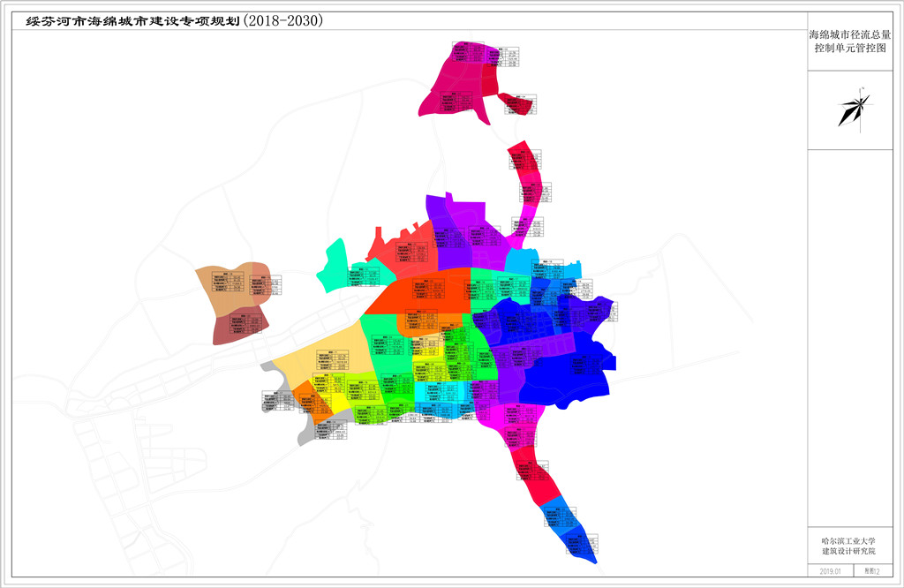
Task: Click the map title 绥芬河市海绵城市建设专项规划
Action: (133, 21)
